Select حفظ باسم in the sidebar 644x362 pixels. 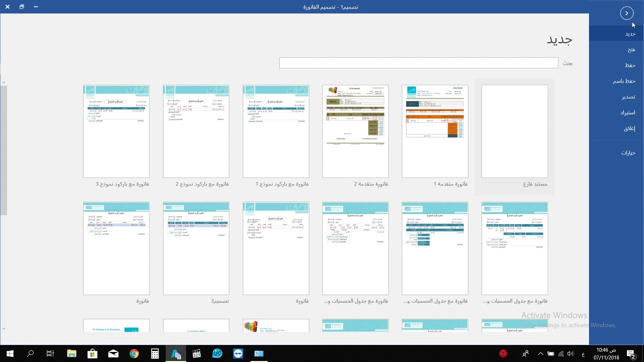(x=616, y=81)
